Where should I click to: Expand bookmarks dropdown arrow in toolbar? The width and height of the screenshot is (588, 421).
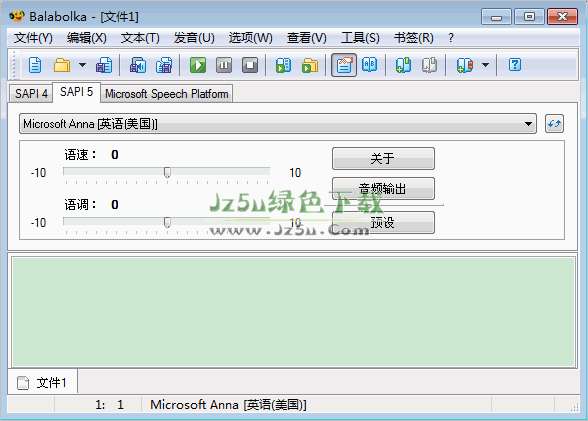pos(486,65)
